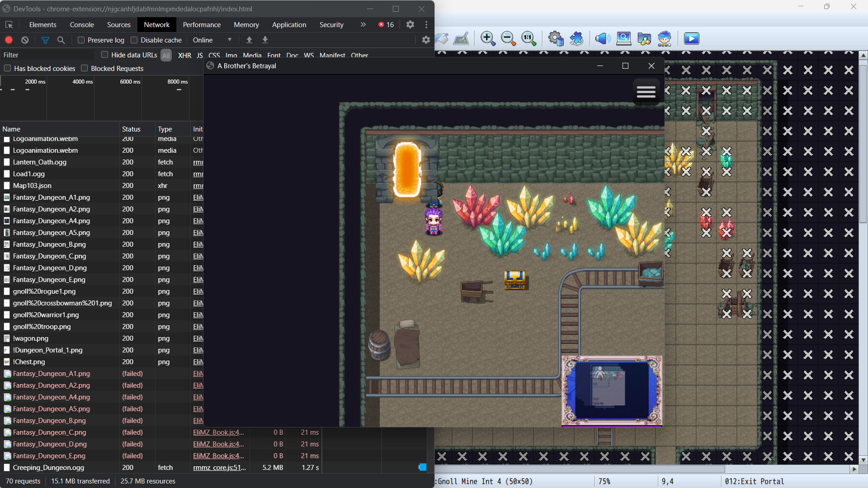Filter requests by XHR type
Screen dimensions: 868x488
184,56
